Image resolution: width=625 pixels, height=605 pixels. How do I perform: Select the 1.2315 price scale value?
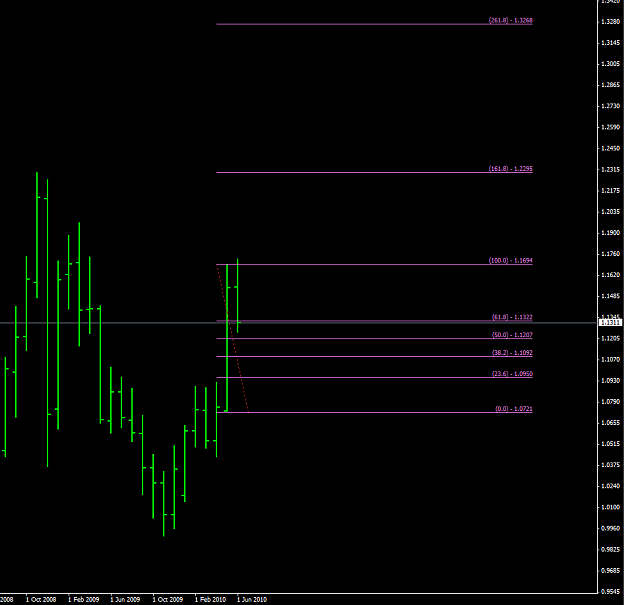point(611,169)
